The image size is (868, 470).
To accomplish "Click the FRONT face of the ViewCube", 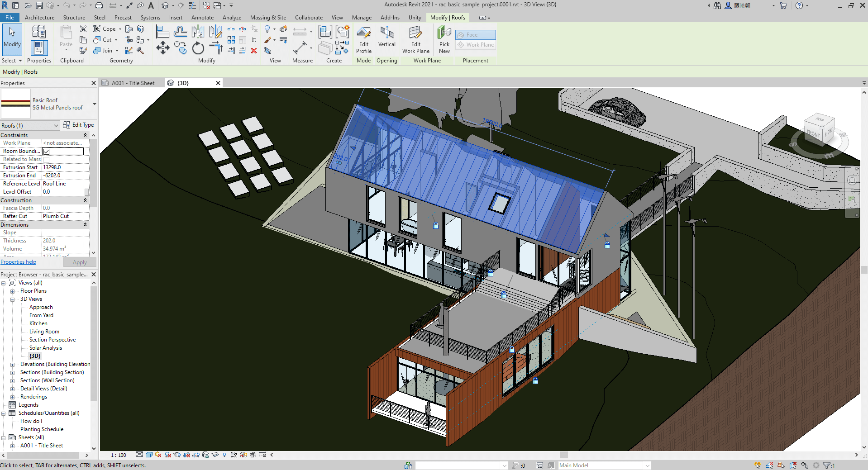I will [813, 133].
